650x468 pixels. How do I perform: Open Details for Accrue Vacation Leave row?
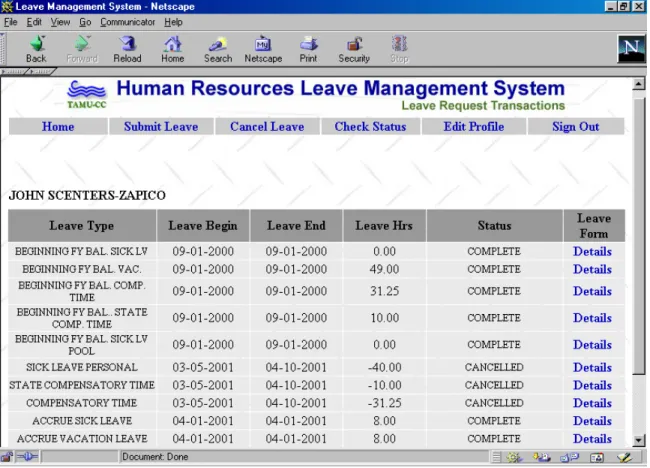(592, 439)
